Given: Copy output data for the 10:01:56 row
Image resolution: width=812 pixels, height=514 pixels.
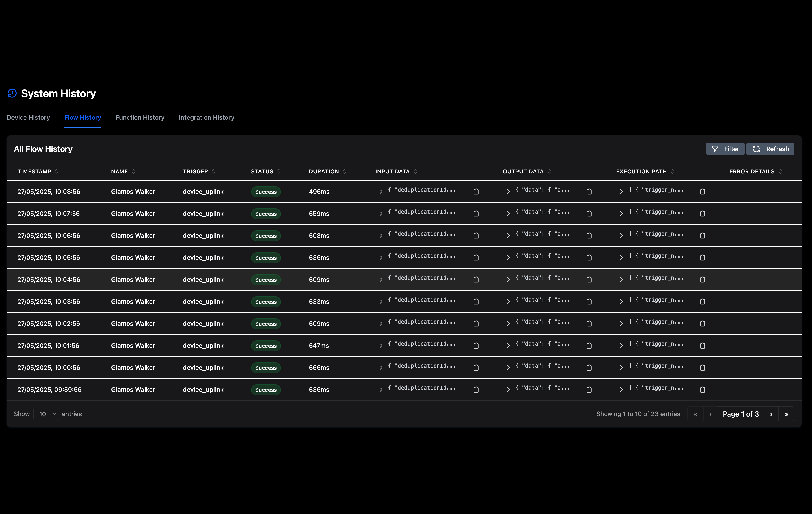Looking at the screenshot, I should [x=589, y=345].
